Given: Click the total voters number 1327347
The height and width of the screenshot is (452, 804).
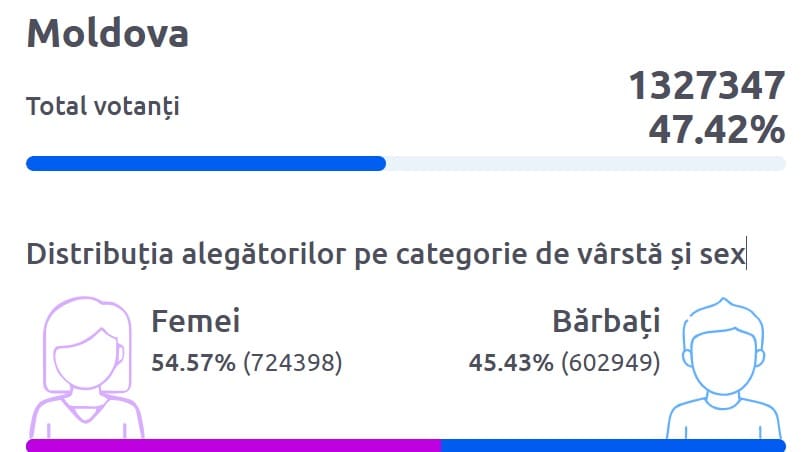Looking at the screenshot, I should (706, 87).
